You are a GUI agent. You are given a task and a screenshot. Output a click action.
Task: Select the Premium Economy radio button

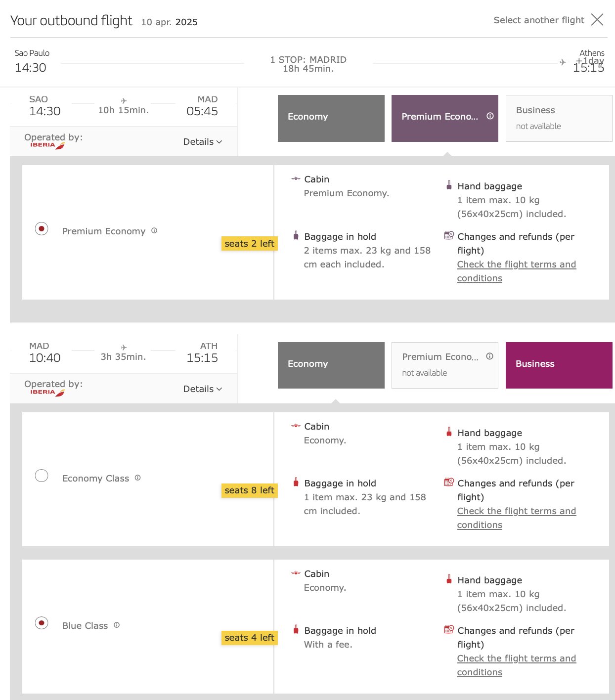tap(42, 229)
